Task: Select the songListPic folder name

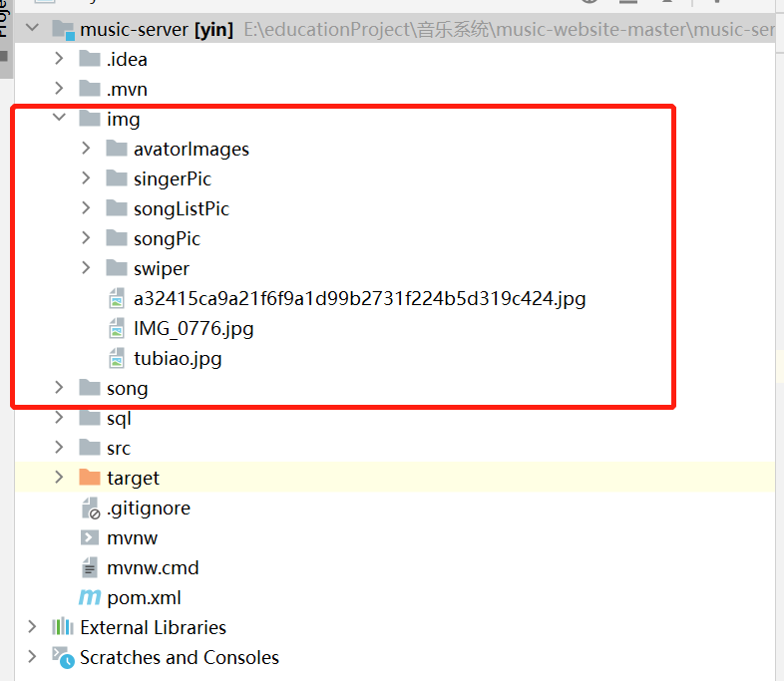Action: (182, 208)
